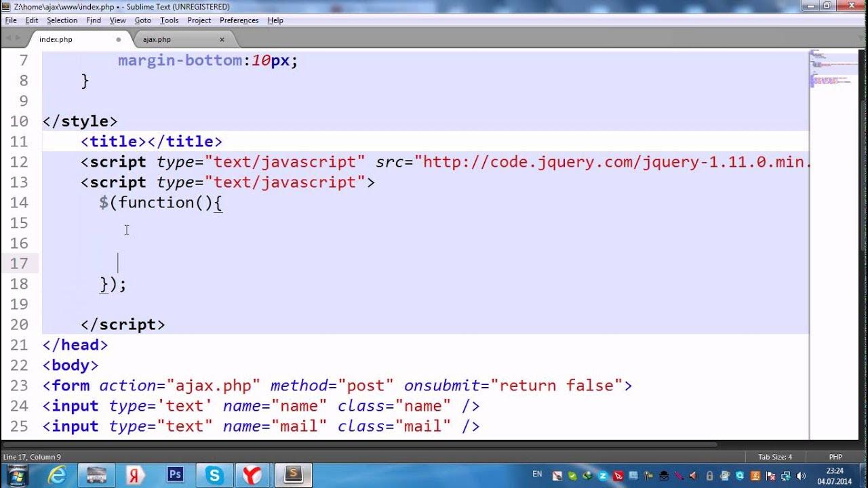Open the Project menu

(199, 20)
